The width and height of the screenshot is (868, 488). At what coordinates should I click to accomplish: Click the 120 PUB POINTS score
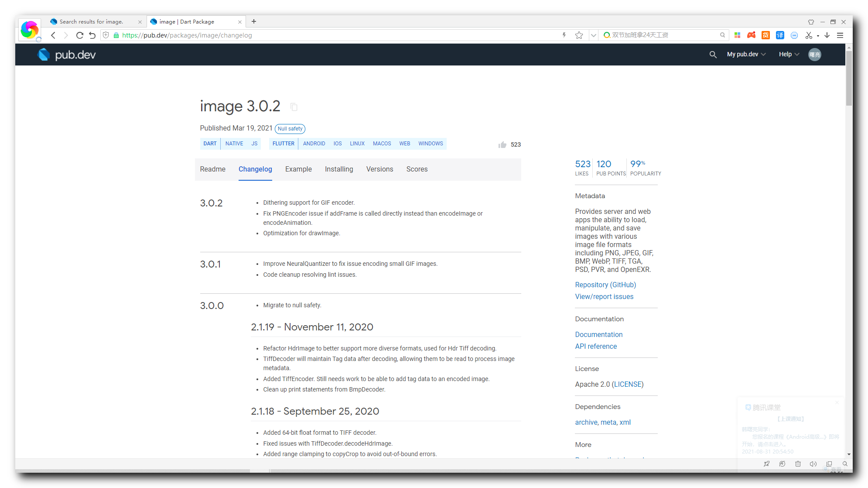(611, 168)
